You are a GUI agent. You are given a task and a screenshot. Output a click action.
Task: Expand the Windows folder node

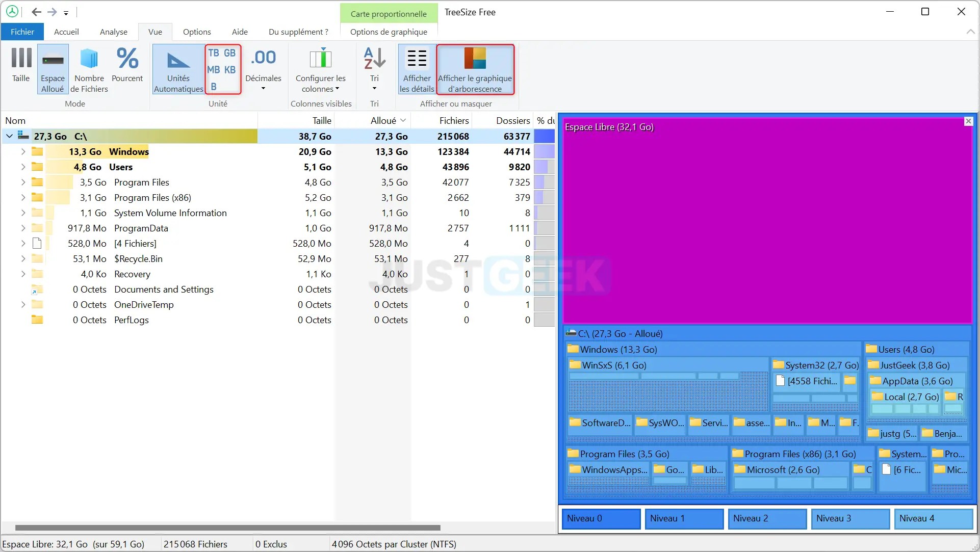[x=22, y=151]
